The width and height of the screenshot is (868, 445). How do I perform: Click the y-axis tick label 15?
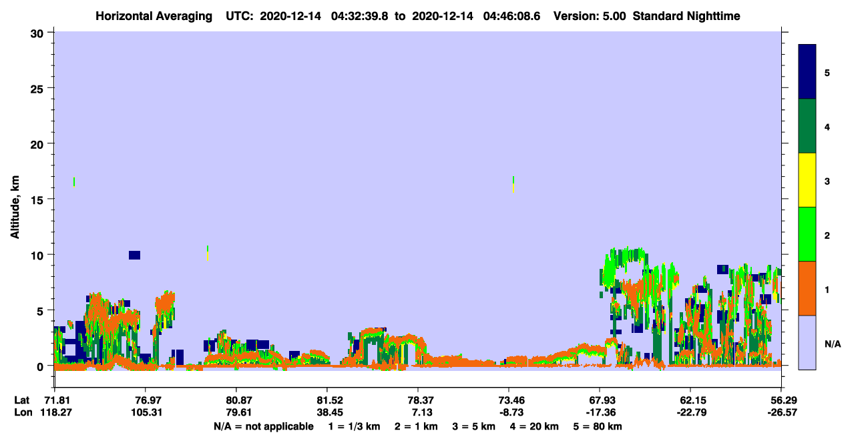click(x=39, y=199)
